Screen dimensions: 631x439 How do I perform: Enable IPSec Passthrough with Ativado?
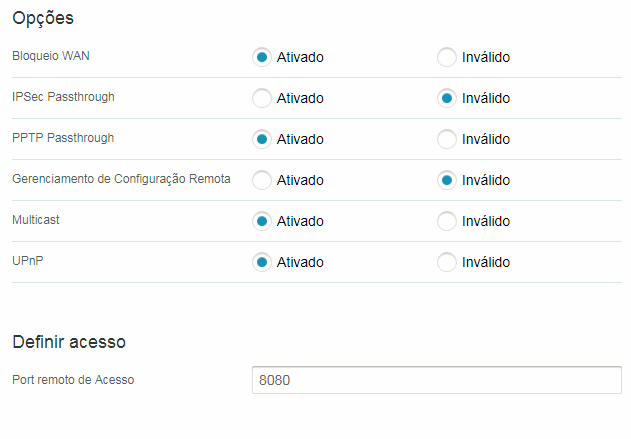[262, 98]
